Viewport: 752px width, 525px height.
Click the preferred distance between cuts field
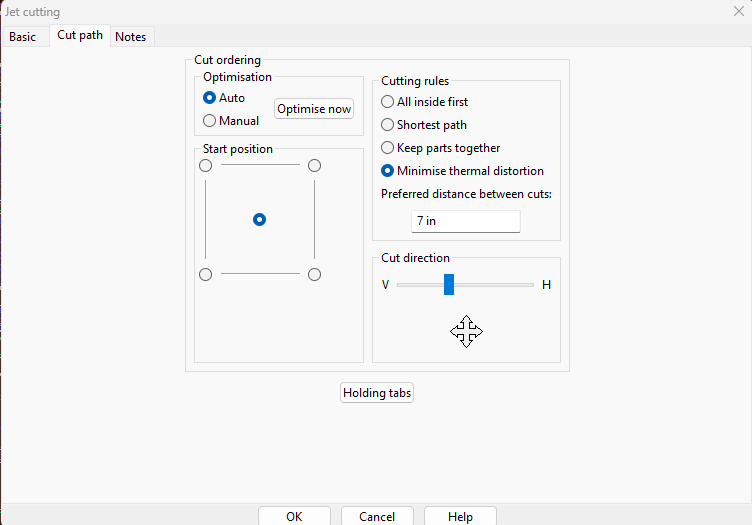(465, 221)
